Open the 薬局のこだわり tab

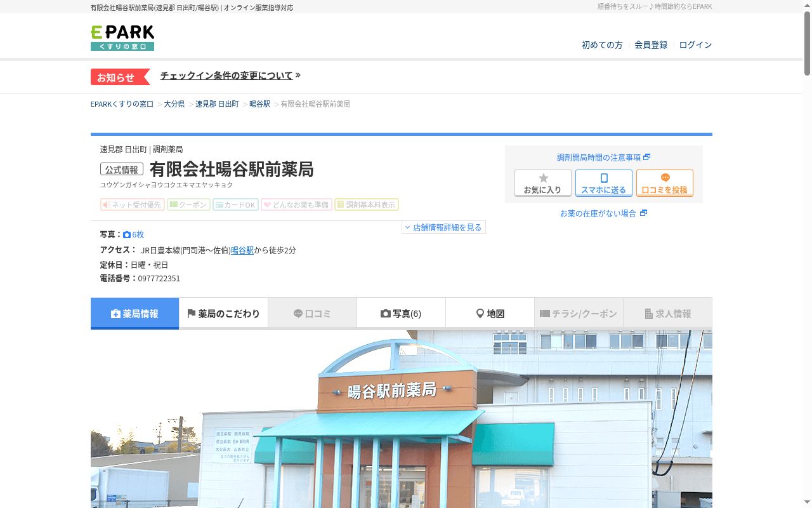223,314
